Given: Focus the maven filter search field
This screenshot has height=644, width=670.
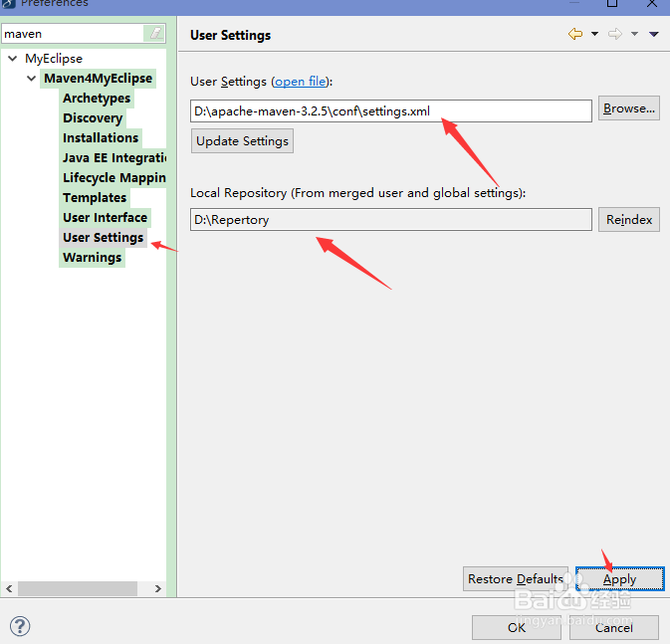Looking at the screenshot, I should [73, 33].
